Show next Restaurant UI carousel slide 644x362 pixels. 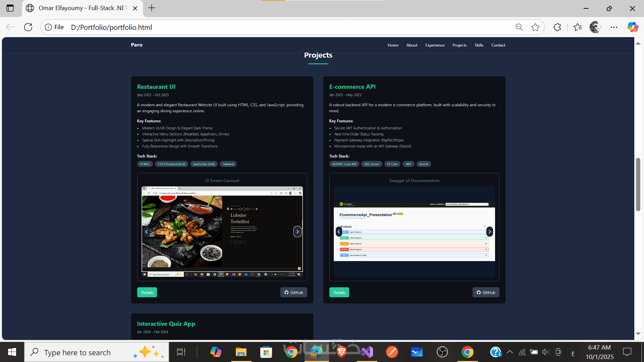pyautogui.click(x=297, y=232)
